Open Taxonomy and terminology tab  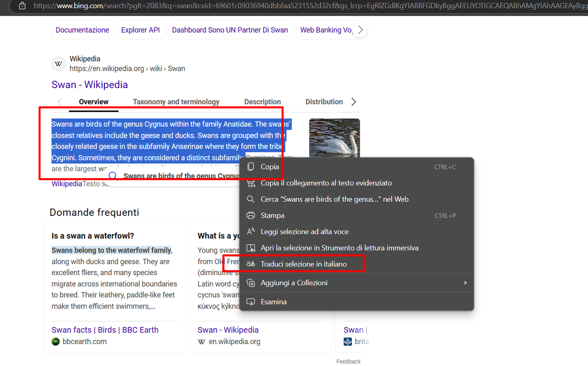[176, 102]
